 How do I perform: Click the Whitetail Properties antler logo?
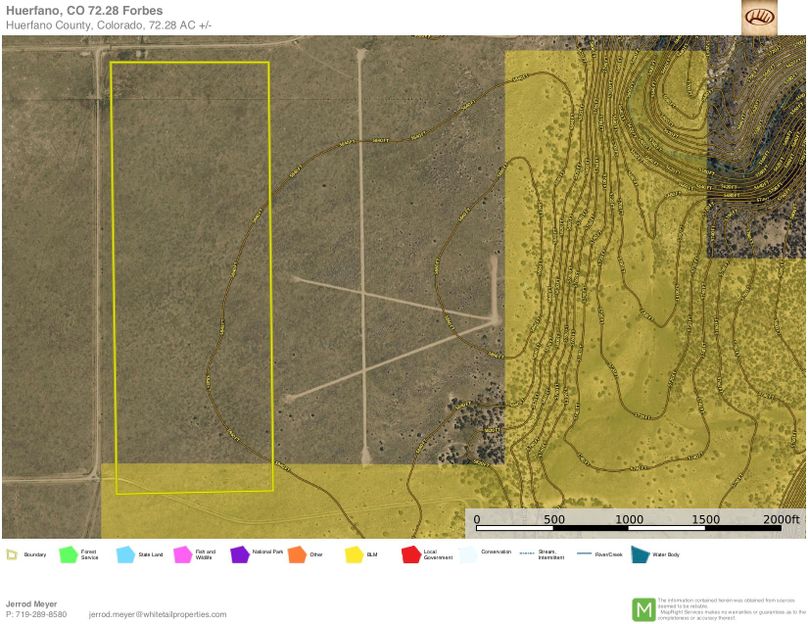click(x=760, y=19)
